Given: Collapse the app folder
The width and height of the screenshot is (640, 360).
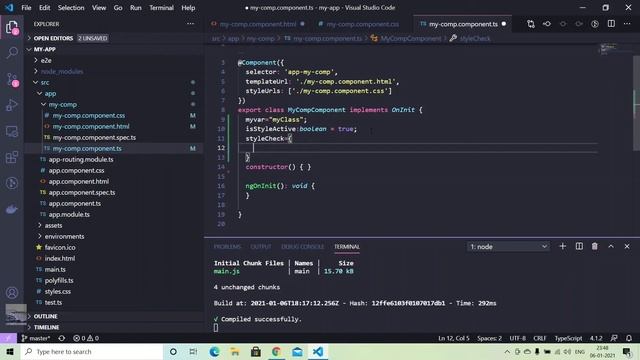Looking at the screenshot, I should click(50, 93).
